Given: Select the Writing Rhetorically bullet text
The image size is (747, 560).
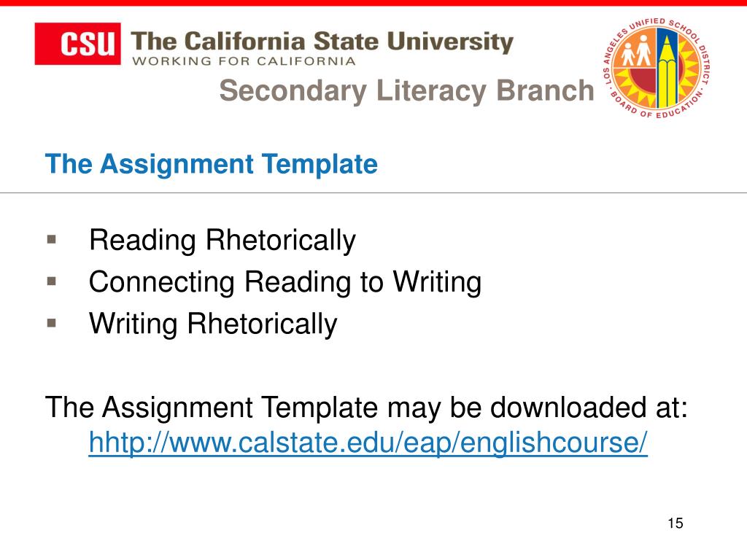Looking at the screenshot, I should pyautogui.click(x=214, y=324).
